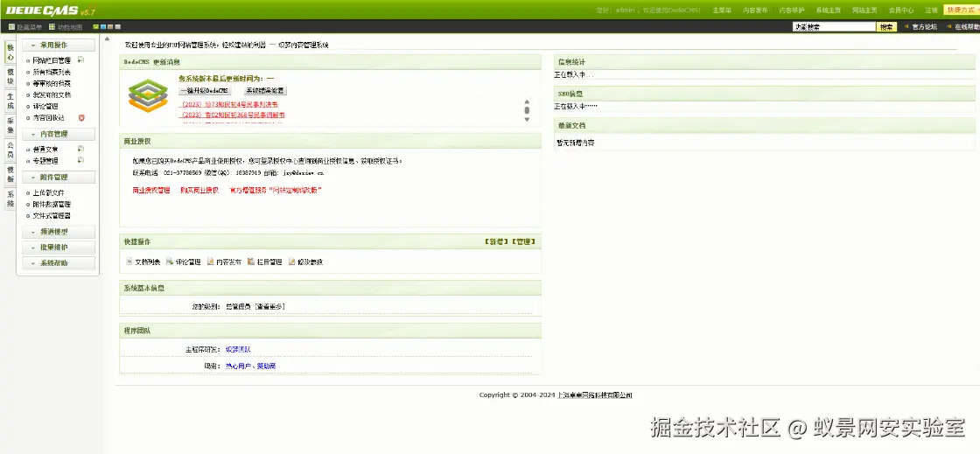Open the 购买商业授权 red link
This screenshot has width=980, height=454.
[199, 190]
